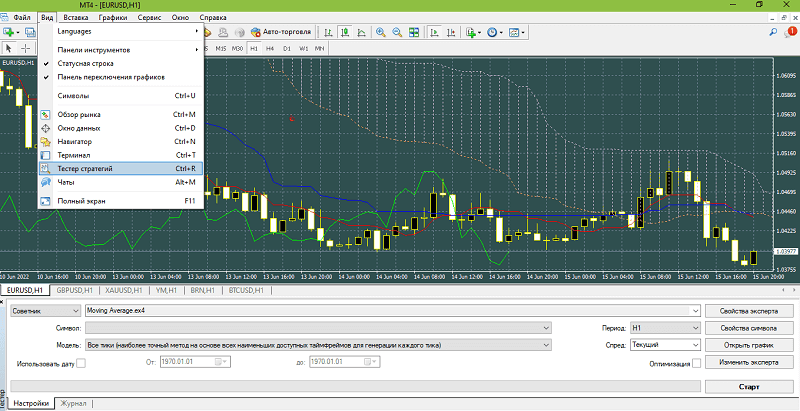Open the Сервис menu
The image size is (800, 411).
tap(149, 17)
